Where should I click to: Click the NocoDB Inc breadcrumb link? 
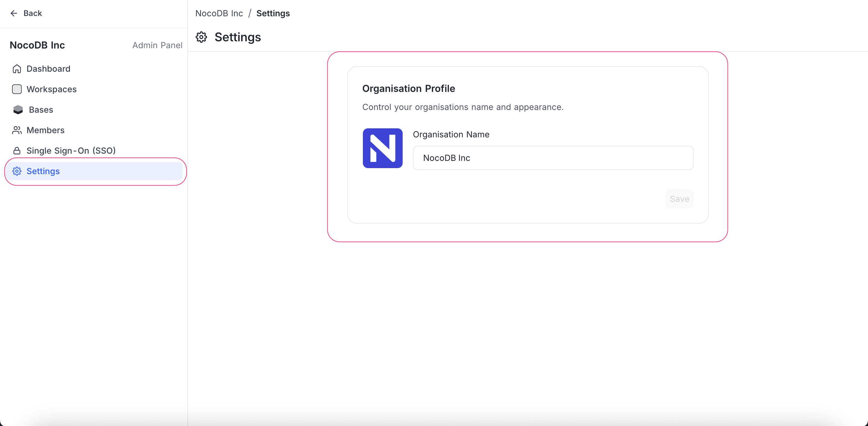219,13
